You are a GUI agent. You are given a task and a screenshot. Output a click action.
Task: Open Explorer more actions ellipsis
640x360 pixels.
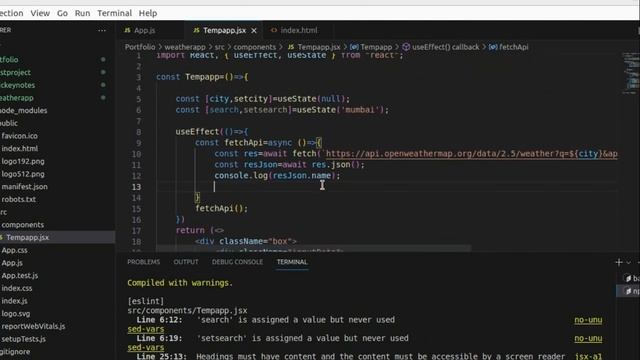102,30
